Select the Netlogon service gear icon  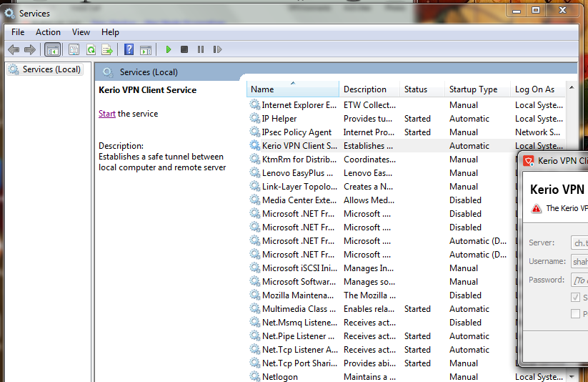255,376
